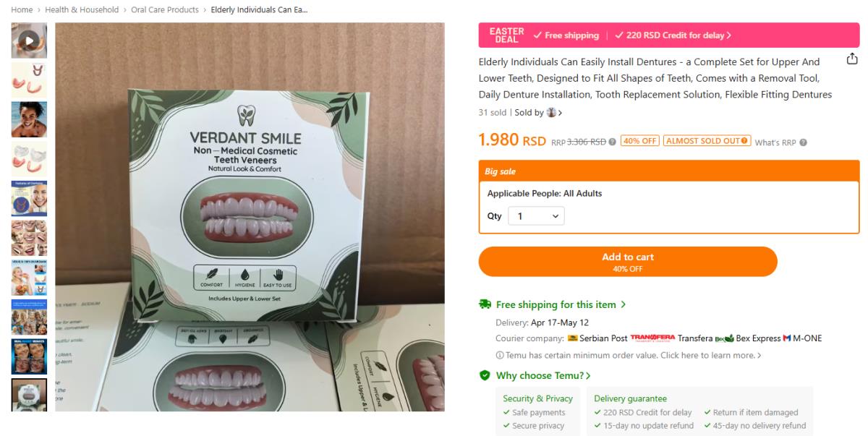868x436 pixels.
Task: Click the RRP price help icon
Action: 613,142
